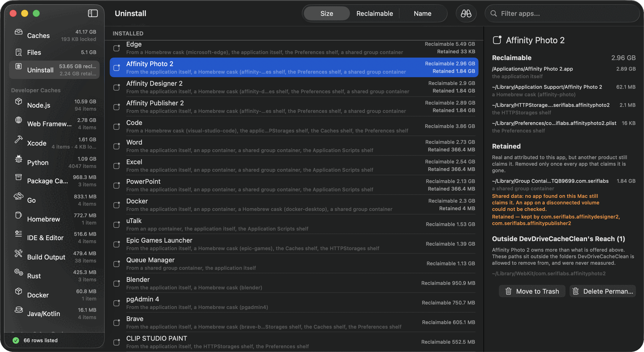Click the Preferences affinityphoto2.plist path
The image size is (644, 352).
tap(554, 123)
